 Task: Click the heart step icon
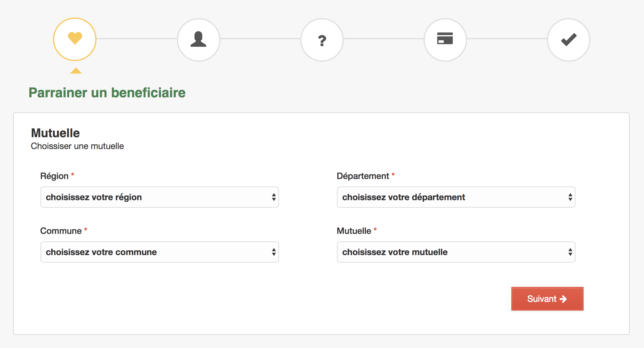pyautogui.click(x=75, y=39)
